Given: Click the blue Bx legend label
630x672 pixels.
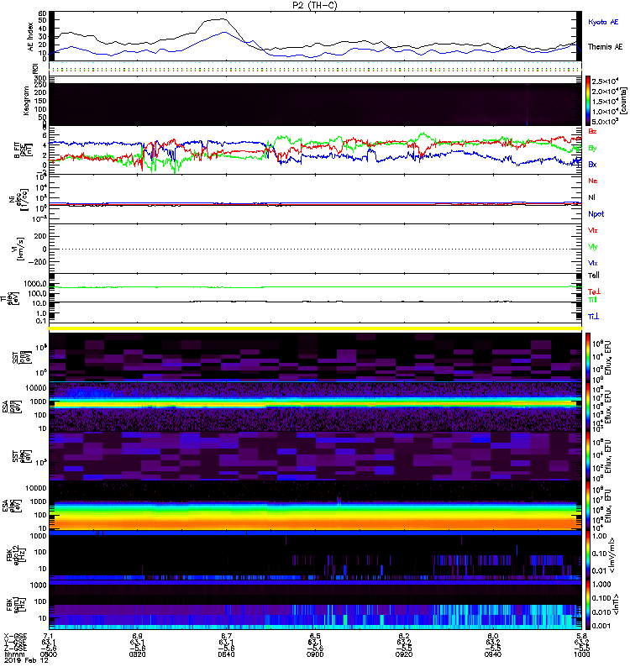Looking at the screenshot, I should click(x=592, y=164).
